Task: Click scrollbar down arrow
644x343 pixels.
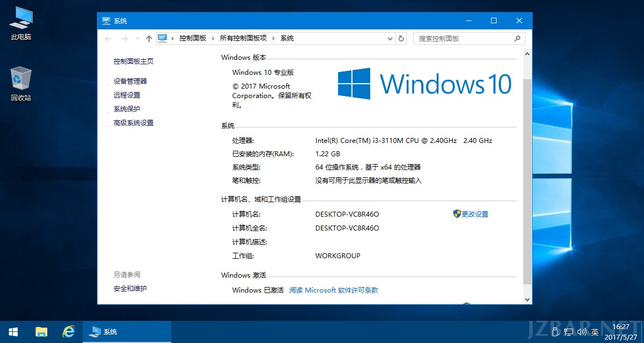Action: (528, 300)
